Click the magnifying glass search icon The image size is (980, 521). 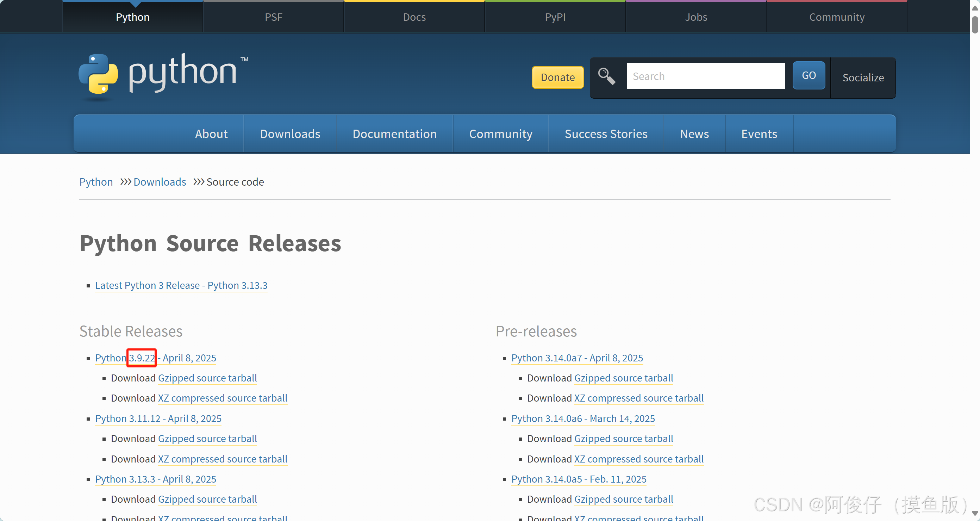click(606, 76)
